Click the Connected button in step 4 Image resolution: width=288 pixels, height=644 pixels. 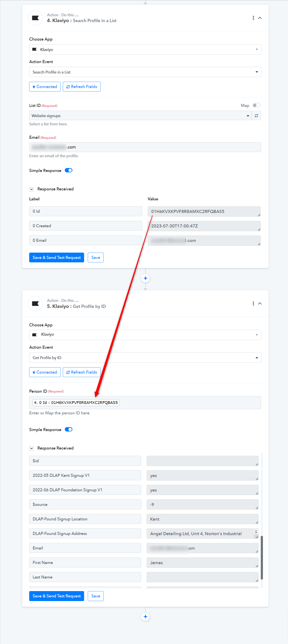coord(45,87)
